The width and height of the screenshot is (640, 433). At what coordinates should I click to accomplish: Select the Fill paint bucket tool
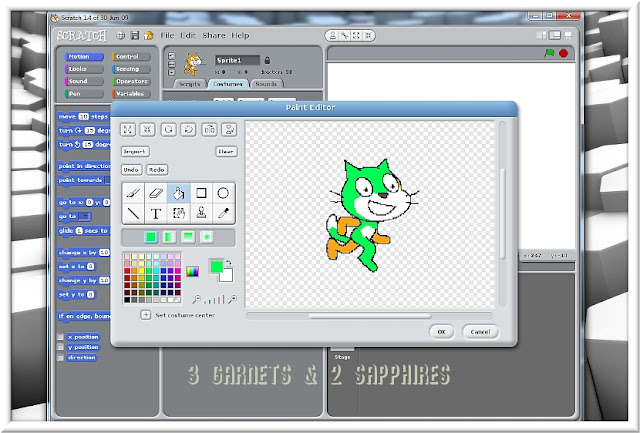click(x=178, y=193)
